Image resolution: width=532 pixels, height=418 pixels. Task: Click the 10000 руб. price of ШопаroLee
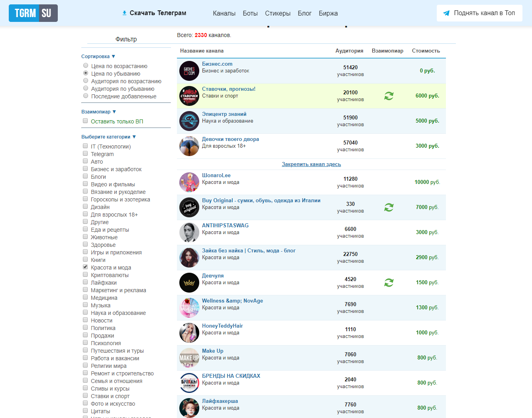(427, 182)
